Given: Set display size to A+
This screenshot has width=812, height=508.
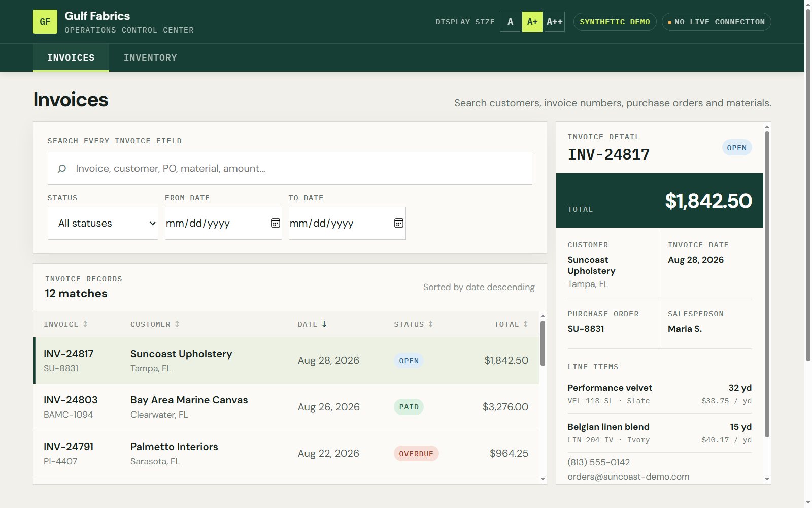Looking at the screenshot, I should pos(532,22).
